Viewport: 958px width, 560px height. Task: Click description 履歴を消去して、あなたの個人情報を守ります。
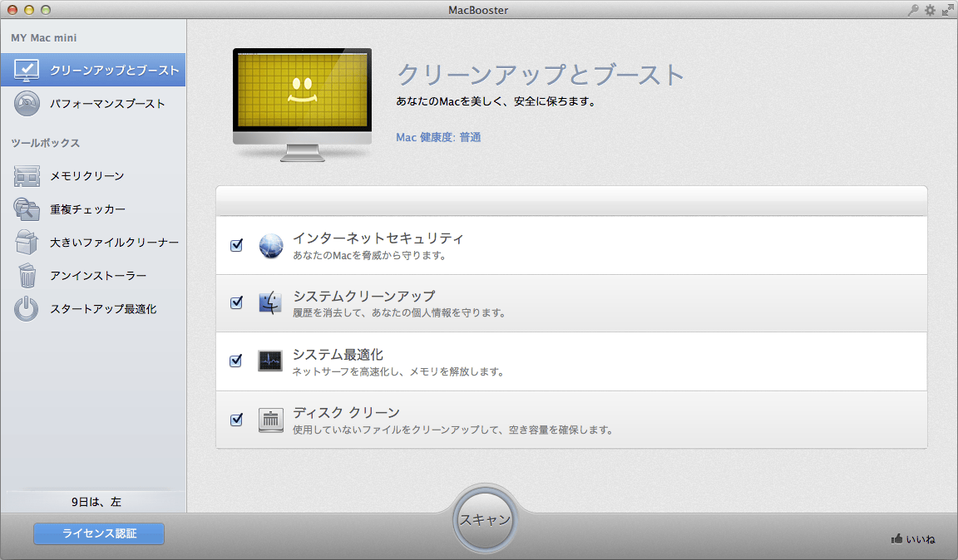pyautogui.click(x=399, y=312)
